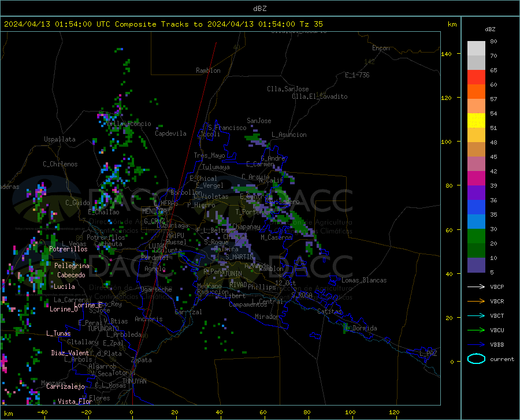Click the L_PAZ label
This screenshot has width=520, height=420.
point(428,354)
